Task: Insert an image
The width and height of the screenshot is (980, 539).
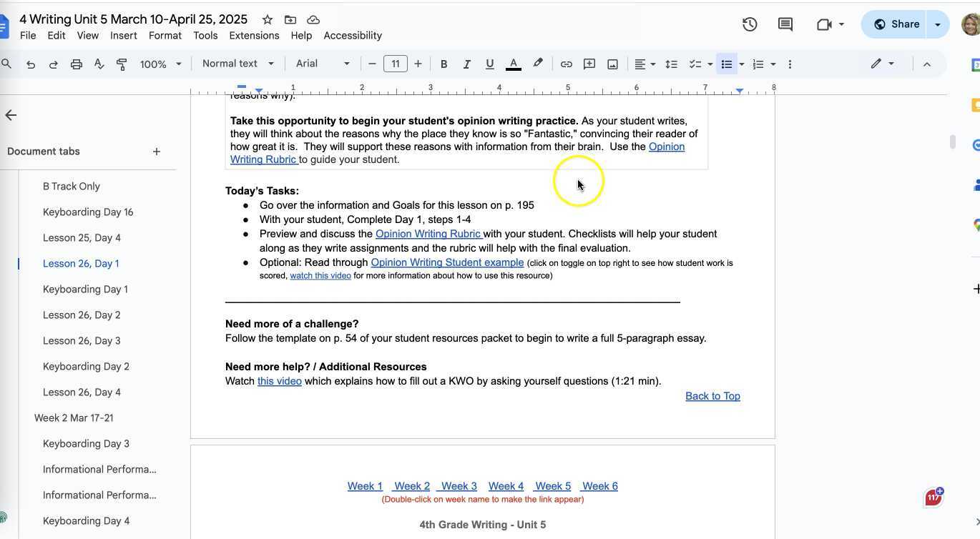Action: pyautogui.click(x=612, y=64)
